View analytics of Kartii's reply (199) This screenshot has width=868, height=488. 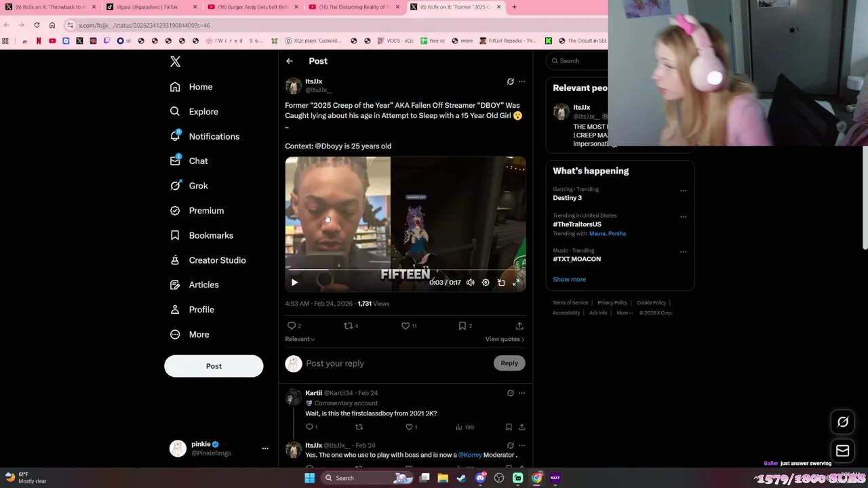[465, 427]
